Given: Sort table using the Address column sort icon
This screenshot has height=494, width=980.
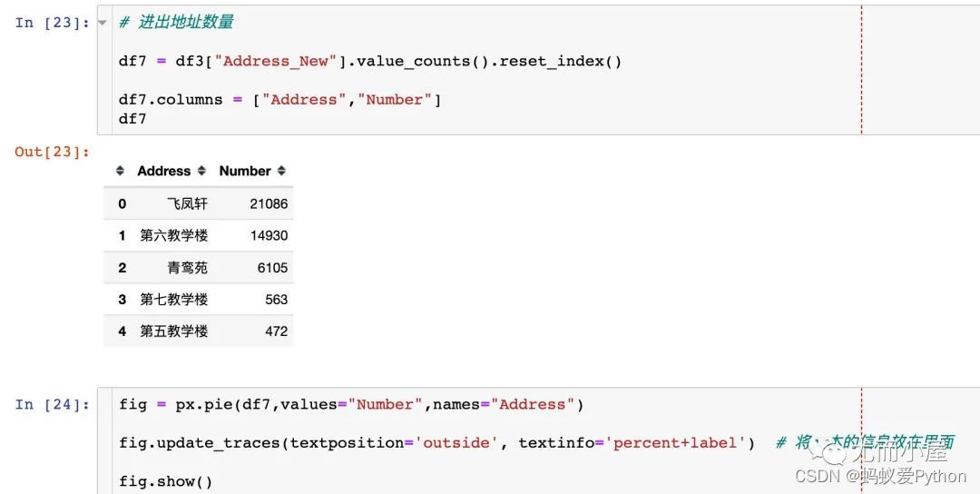Looking at the screenshot, I should [x=201, y=171].
